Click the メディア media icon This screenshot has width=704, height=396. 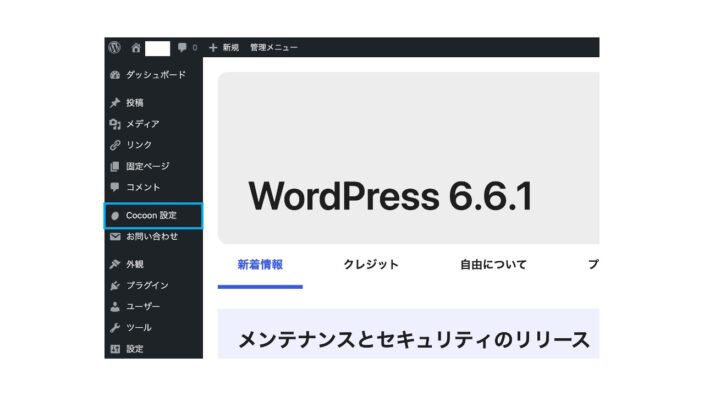click(115, 124)
